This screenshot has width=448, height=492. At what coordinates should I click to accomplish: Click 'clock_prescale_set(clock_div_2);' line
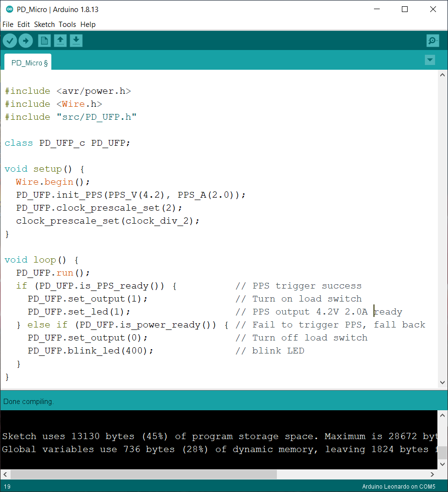(x=108, y=221)
